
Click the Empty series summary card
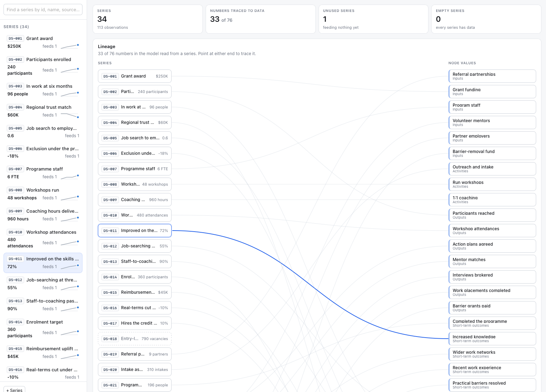coord(486,19)
